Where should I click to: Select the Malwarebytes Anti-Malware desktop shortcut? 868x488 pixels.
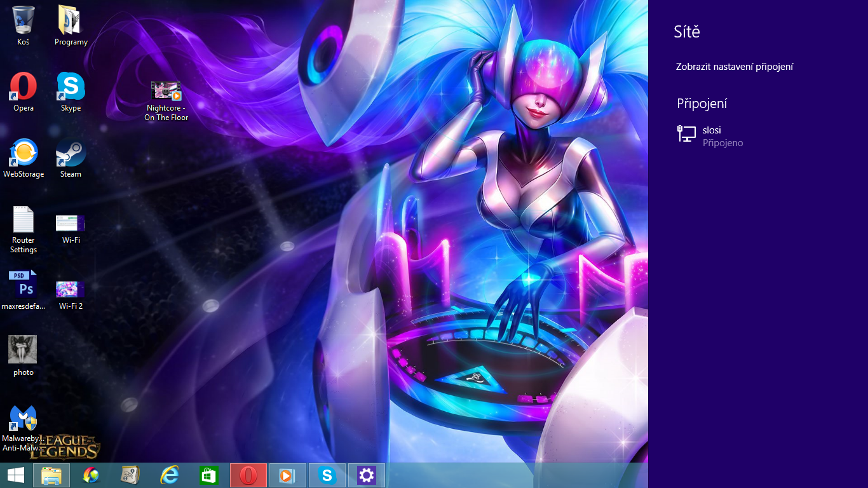[x=24, y=428]
